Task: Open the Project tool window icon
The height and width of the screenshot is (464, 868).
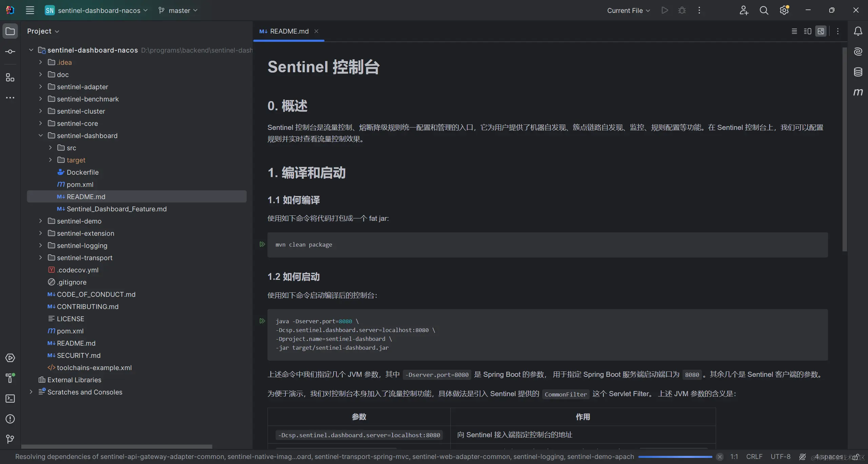Action: [10, 31]
